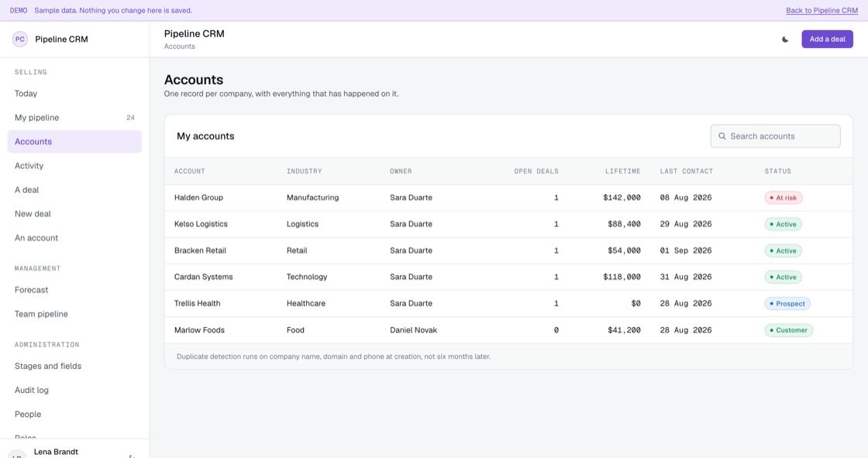Follow the Back to Pipeline CRM link
868x458 pixels.
pos(821,11)
